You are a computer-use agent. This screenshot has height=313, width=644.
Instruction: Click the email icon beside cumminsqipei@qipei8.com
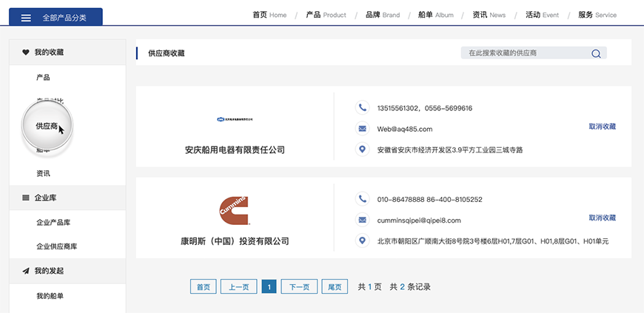click(x=362, y=220)
